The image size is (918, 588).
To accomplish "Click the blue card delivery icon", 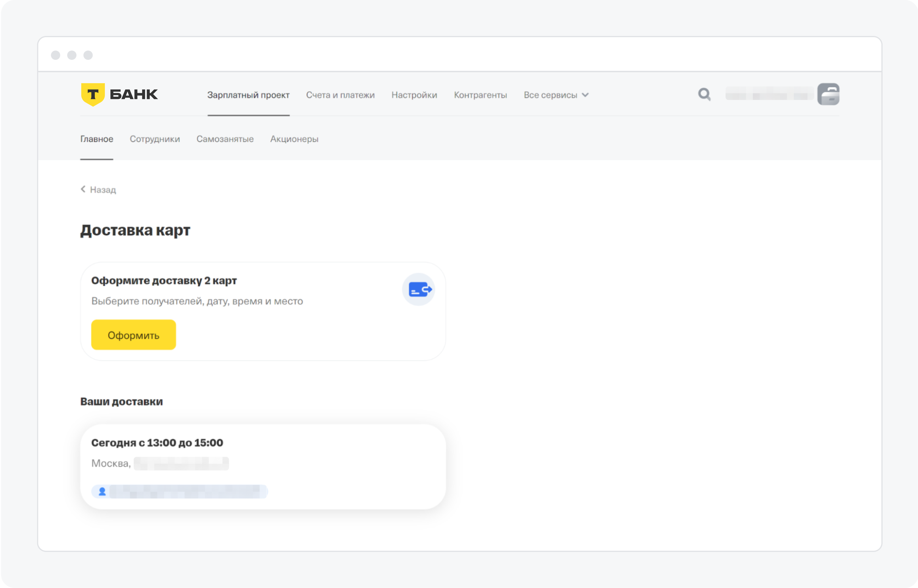I will [x=419, y=290].
